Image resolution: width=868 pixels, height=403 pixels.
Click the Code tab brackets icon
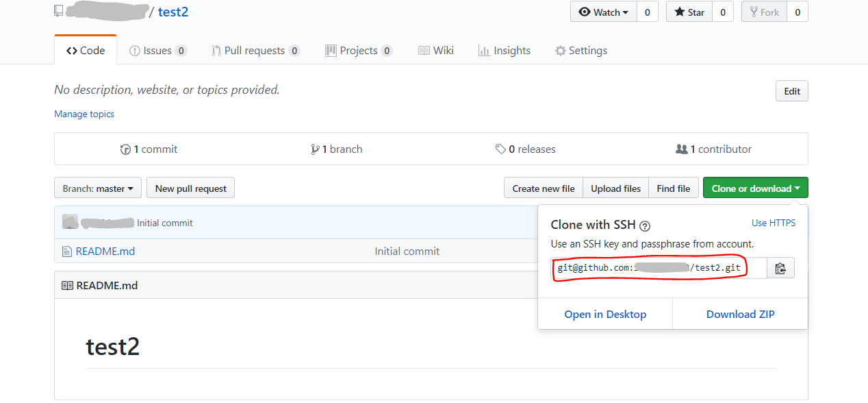72,51
